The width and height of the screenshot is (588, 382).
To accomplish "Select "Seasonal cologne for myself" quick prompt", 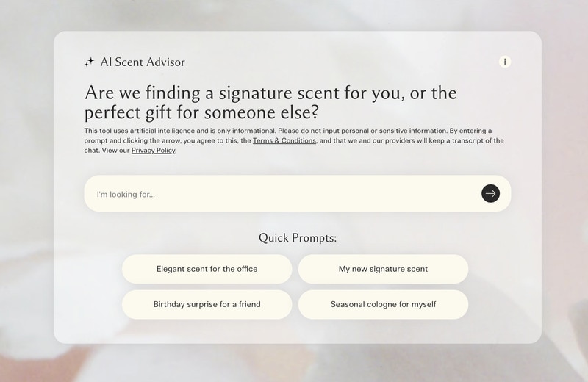I will click(383, 304).
